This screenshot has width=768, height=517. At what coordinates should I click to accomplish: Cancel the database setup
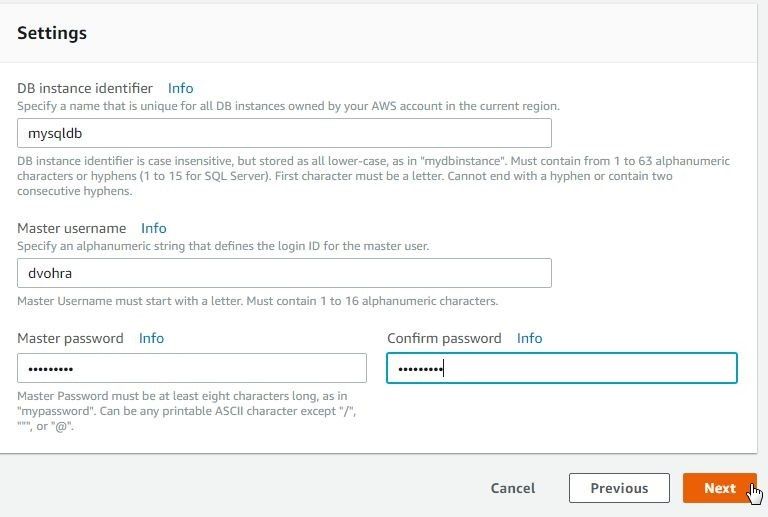pos(513,488)
